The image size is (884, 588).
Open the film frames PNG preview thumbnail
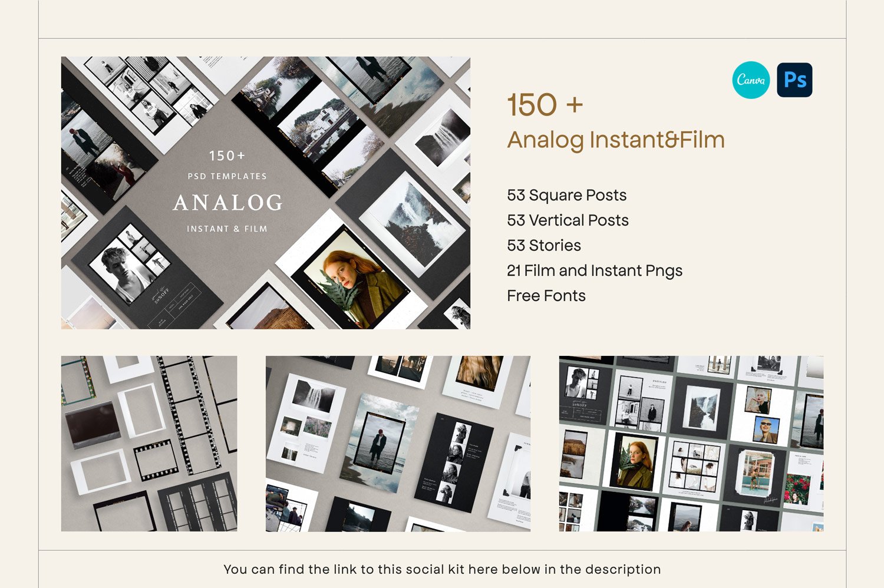coord(149,444)
